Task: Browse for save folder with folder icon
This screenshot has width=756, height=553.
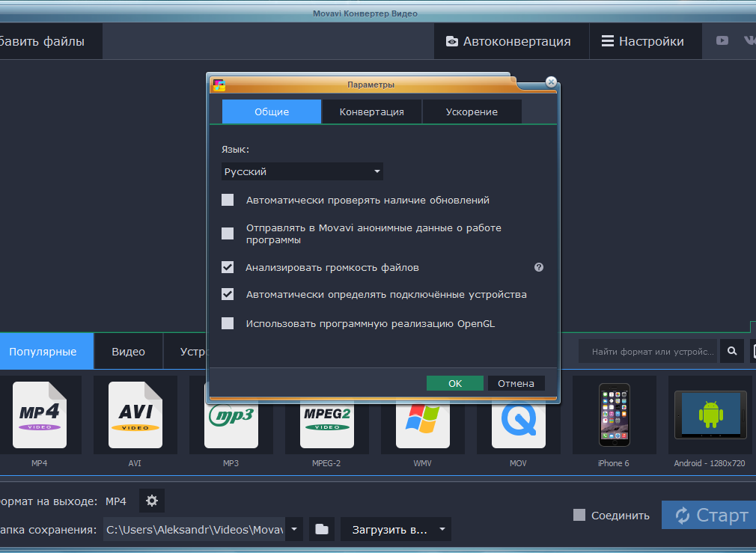Action: tap(322, 529)
